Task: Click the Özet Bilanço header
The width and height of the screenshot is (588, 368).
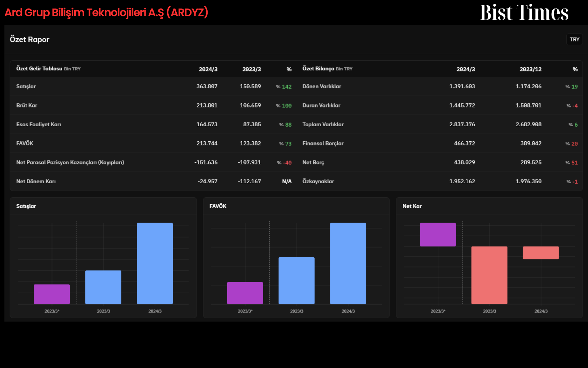Action: tap(318, 68)
